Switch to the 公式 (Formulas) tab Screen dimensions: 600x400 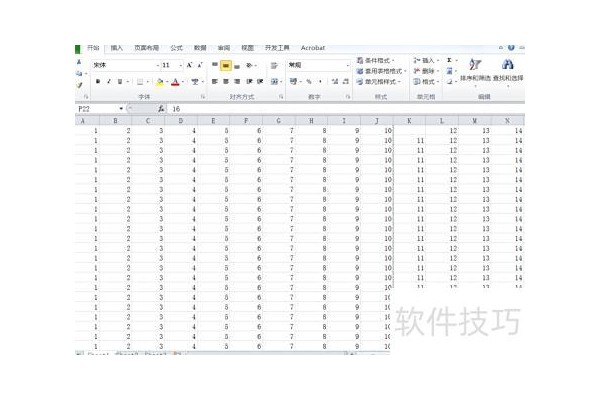(176, 48)
